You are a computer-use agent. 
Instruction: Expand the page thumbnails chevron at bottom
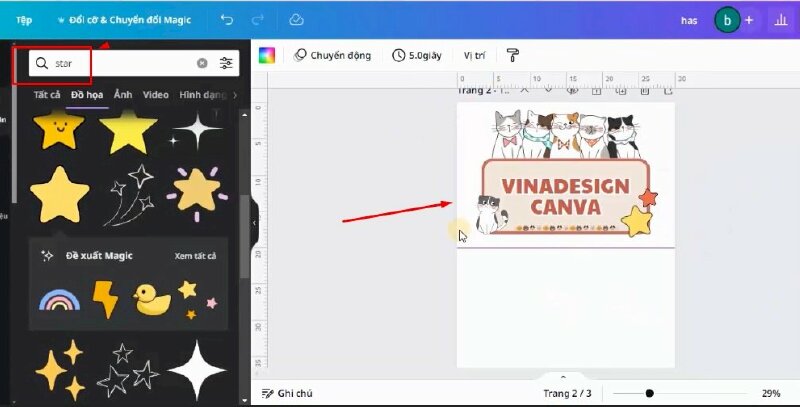tap(563, 377)
